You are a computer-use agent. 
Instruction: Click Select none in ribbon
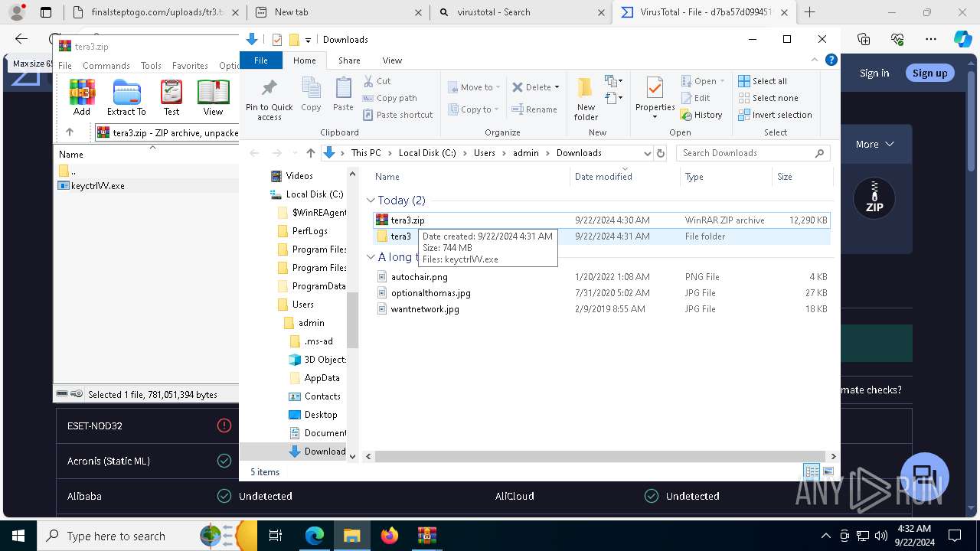[x=768, y=98]
